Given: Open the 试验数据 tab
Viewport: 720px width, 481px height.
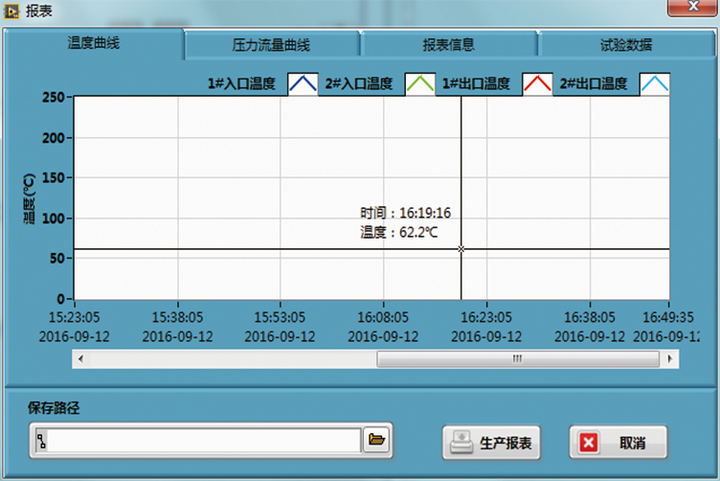Looking at the screenshot, I should click(x=626, y=45).
